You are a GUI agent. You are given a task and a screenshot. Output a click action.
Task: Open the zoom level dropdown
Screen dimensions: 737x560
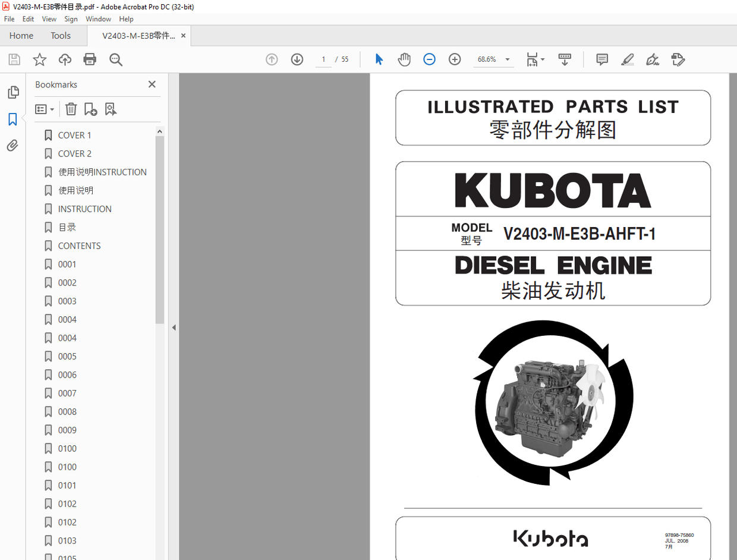click(507, 59)
